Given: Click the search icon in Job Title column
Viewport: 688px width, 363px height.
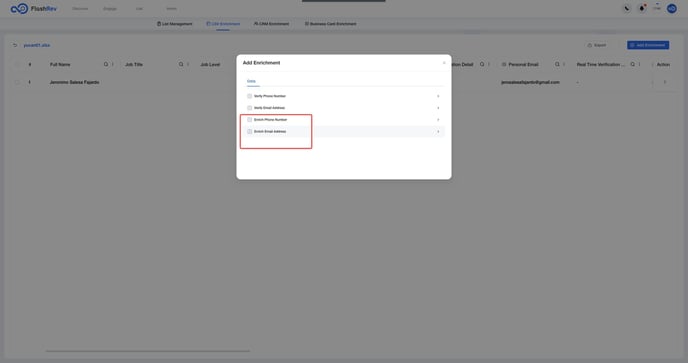Looking at the screenshot, I should [181, 65].
